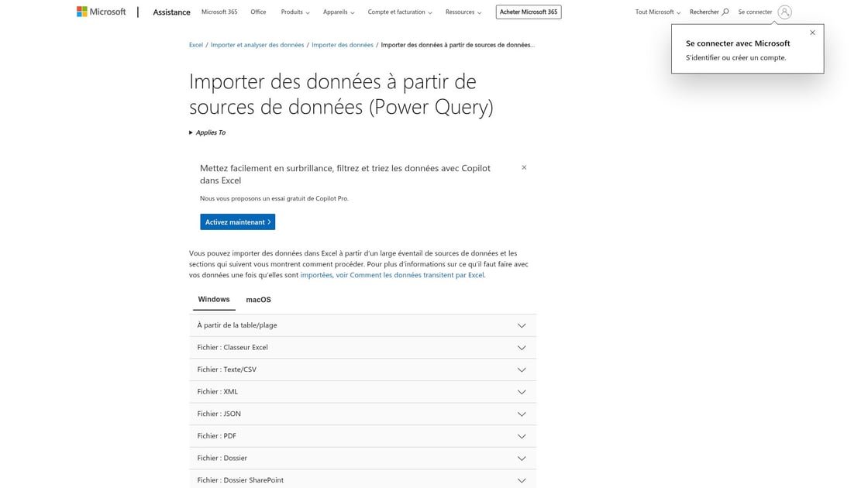Expand Fichier : PDF section
The image size is (868, 488).
click(363, 436)
